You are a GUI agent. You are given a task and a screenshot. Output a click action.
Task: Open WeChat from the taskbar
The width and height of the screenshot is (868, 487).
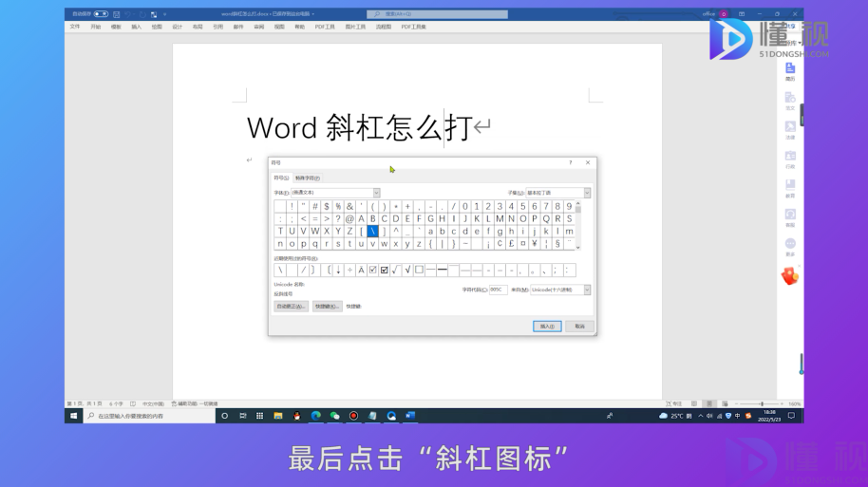point(334,416)
